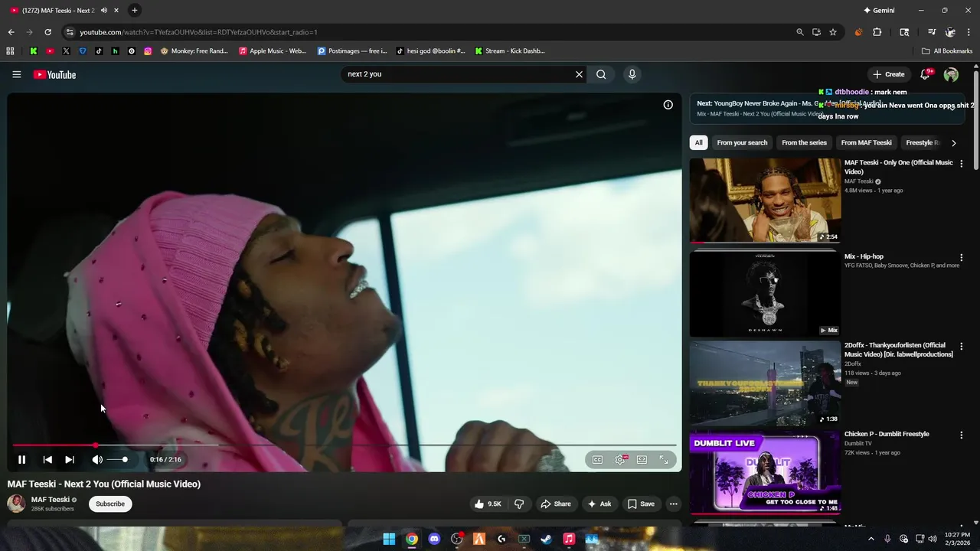View site information icon in address bar
Image resolution: width=980 pixels, height=551 pixels.
click(70, 32)
